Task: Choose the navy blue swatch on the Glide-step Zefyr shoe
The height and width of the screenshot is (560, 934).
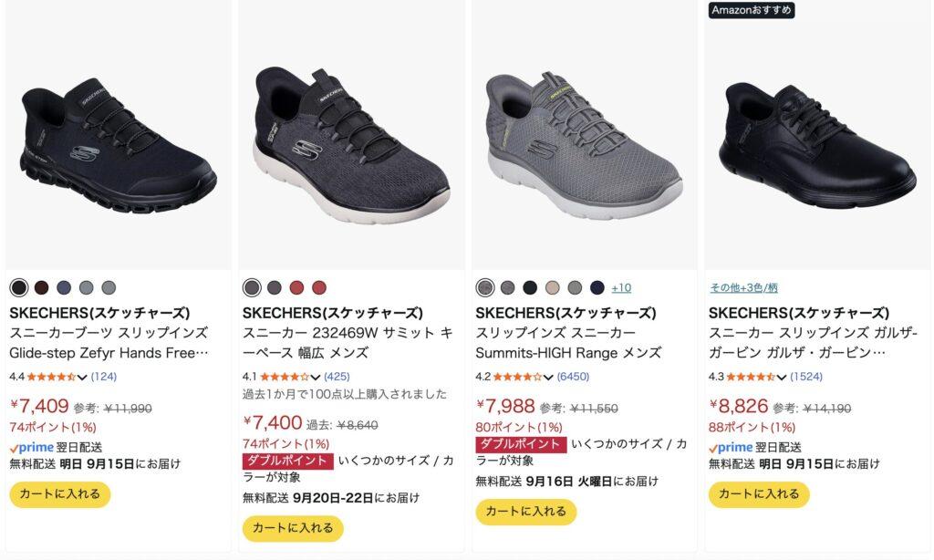Action: 64,287
